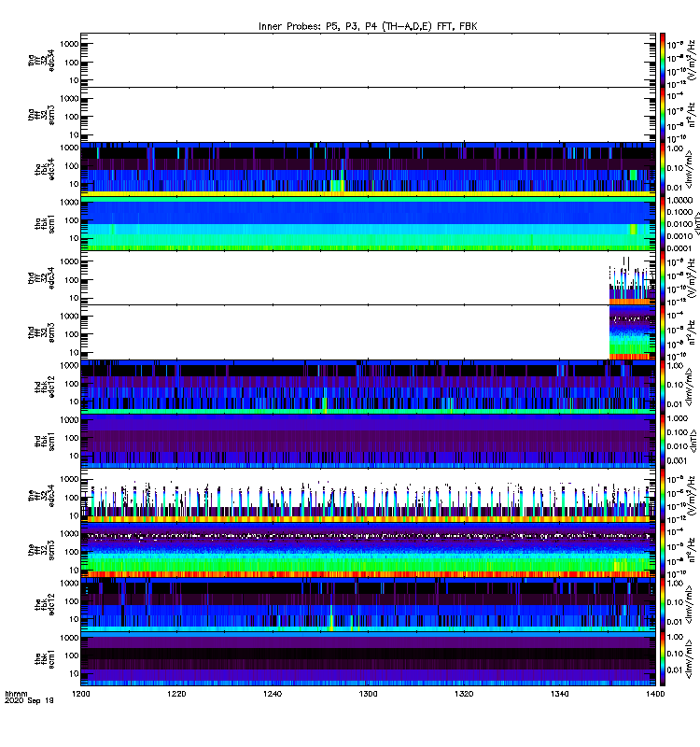Click the '<|mV/m|>' unit label of tha fbk edc34 colorbar
700x747 pixels.
tap(690, 170)
